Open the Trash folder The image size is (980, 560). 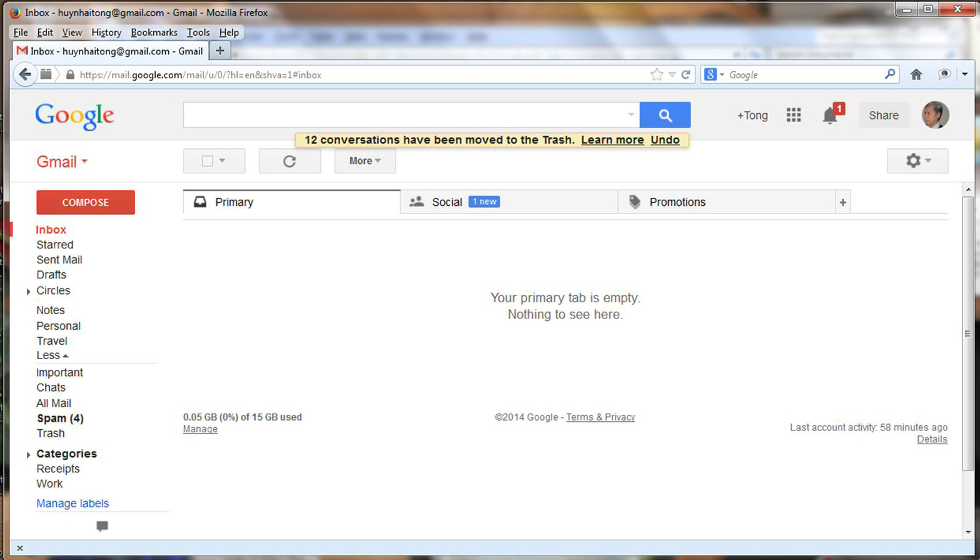(x=50, y=433)
